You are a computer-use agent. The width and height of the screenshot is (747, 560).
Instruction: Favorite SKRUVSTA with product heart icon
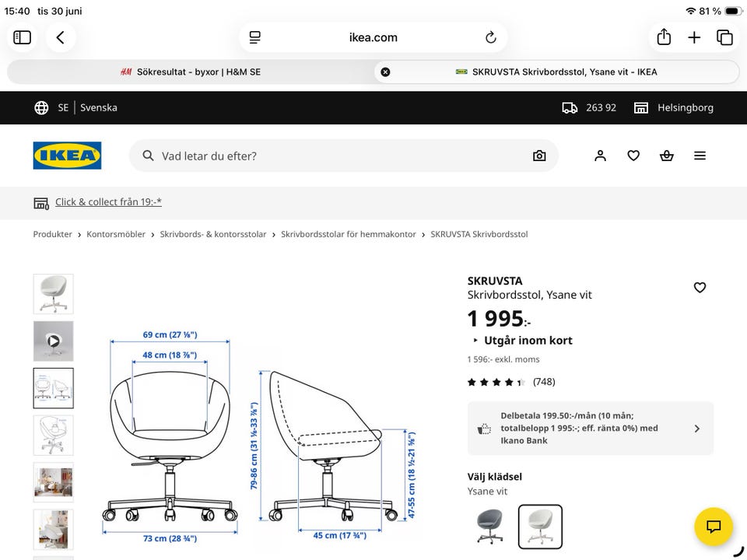coord(700,287)
